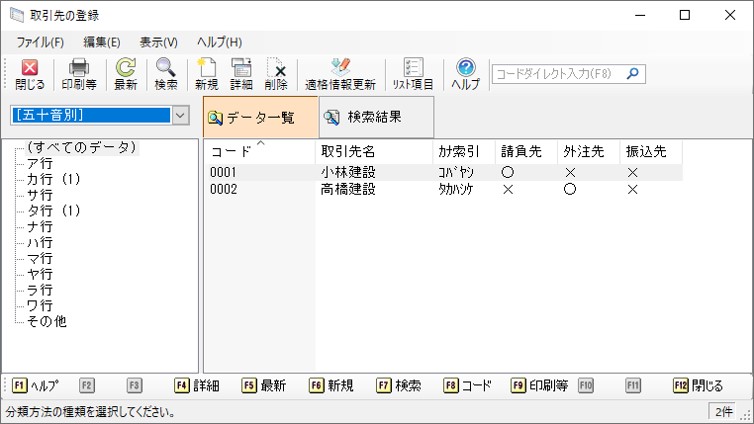Open リスト項目 toolbar icon

coord(413,75)
